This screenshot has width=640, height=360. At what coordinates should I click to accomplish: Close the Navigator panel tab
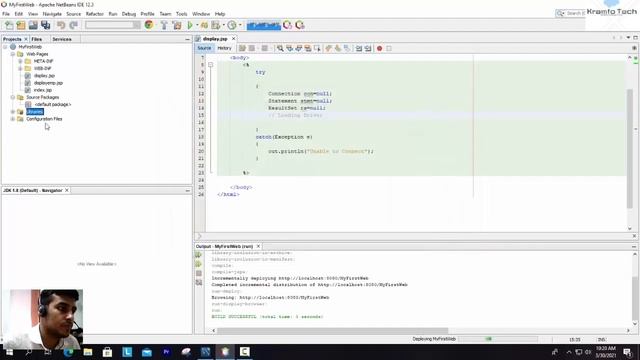67,190
